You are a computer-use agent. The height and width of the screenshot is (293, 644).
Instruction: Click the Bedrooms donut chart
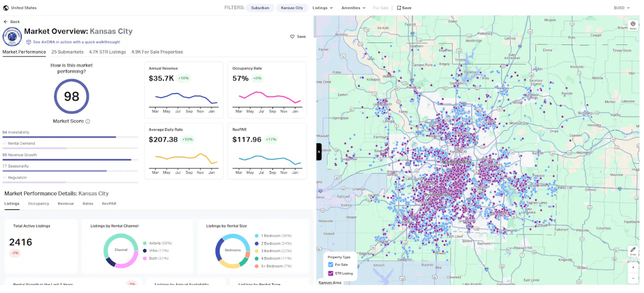[232, 250]
